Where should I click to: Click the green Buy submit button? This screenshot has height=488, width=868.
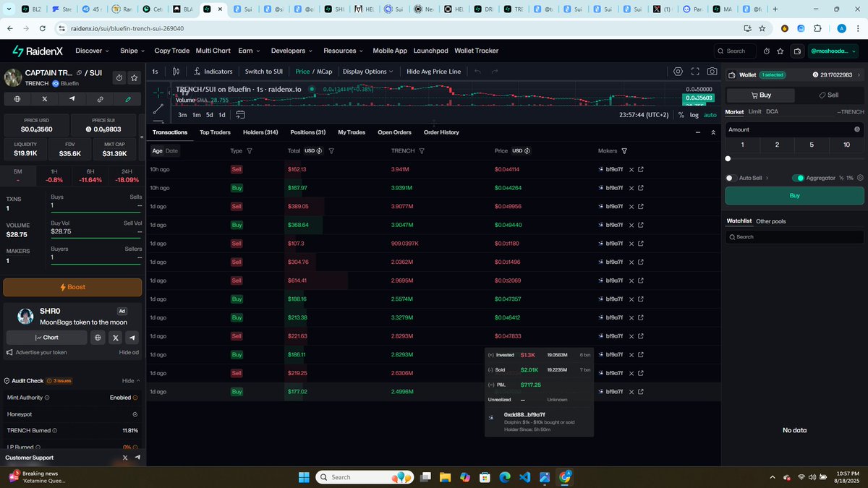[794, 195]
